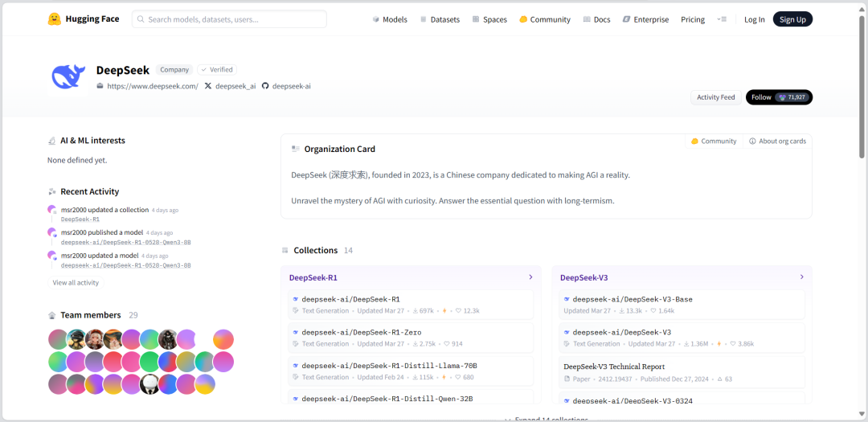Click the Hugging Face emoji logo

click(x=55, y=19)
